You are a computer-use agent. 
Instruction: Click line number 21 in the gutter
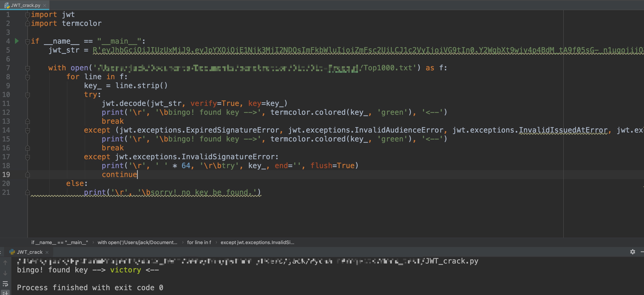pos(6,192)
